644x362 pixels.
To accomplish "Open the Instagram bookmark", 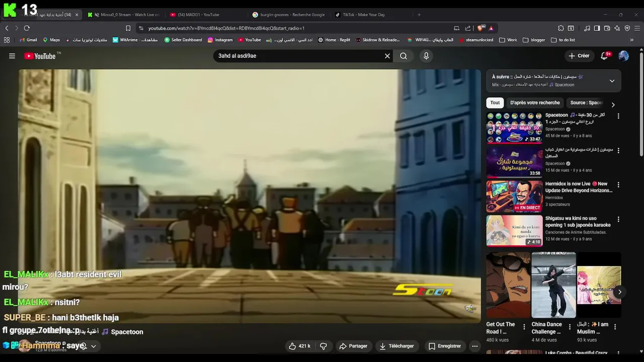I will pos(220,40).
